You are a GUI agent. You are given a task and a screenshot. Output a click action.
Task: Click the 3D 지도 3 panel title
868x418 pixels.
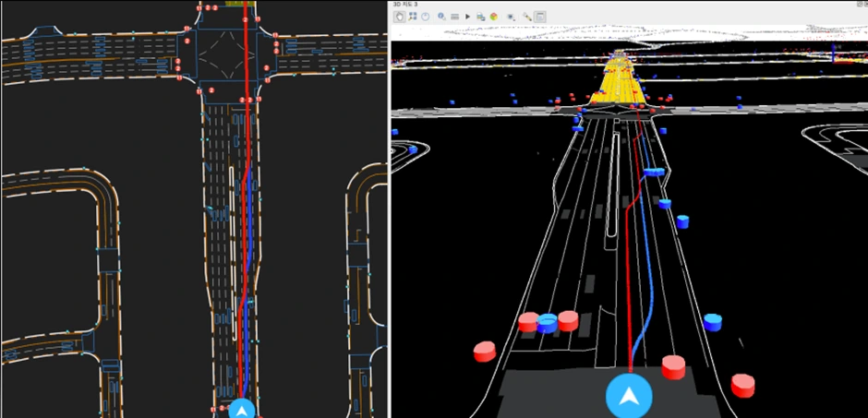pos(405,4)
